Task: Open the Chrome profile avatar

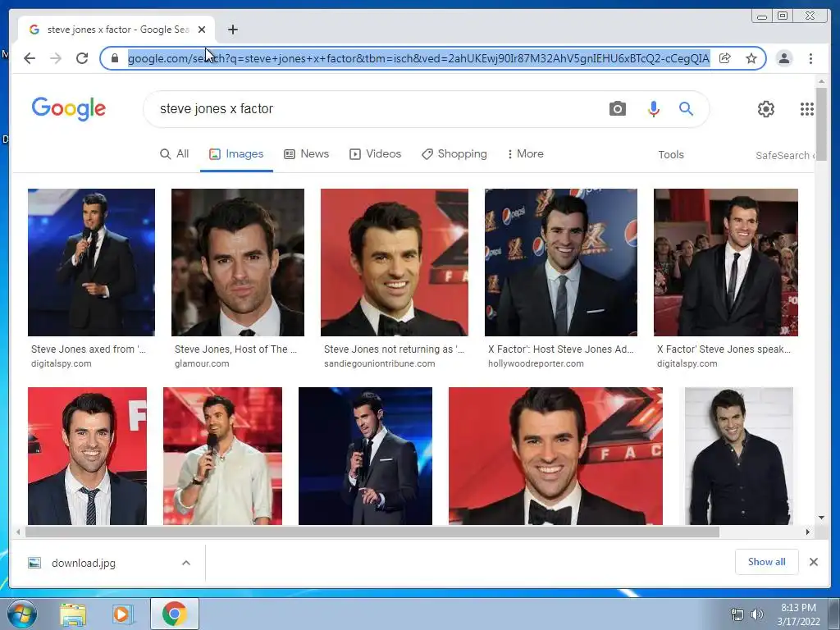Action: [783, 58]
